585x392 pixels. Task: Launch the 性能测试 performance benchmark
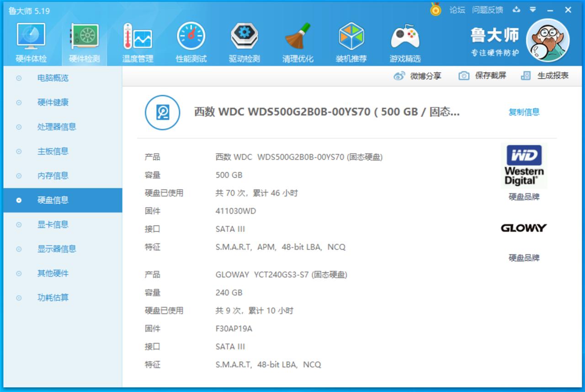pyautogui.click(x=191, y=41)
